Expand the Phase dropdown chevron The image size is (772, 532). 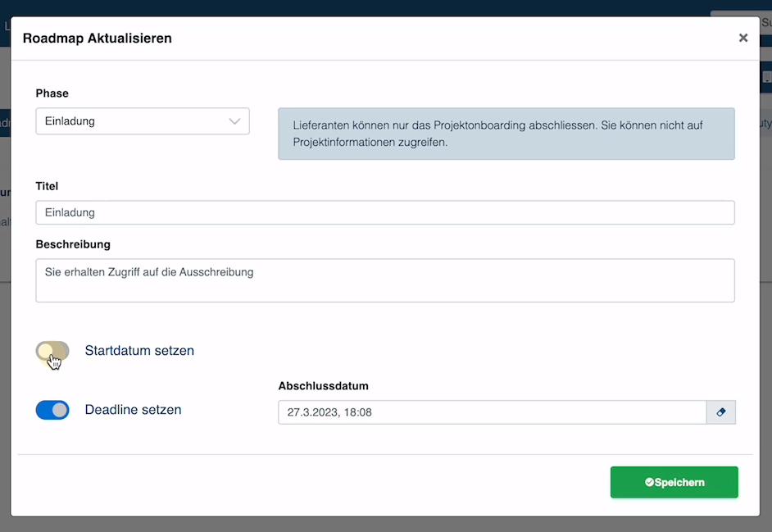pos(234,121)
